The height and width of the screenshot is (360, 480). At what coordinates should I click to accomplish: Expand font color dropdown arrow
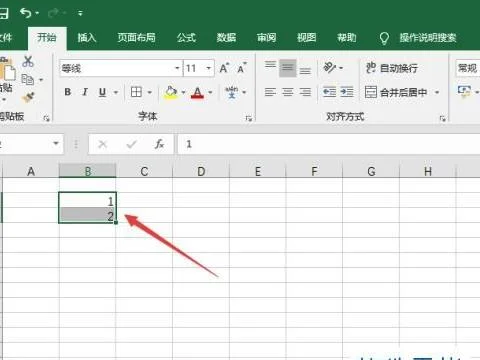tap(210, 92)
